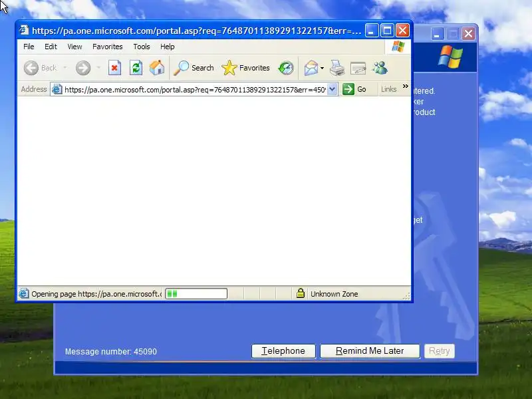
Task: Expand the Links toolbar chevron
Action: [405, 86]
